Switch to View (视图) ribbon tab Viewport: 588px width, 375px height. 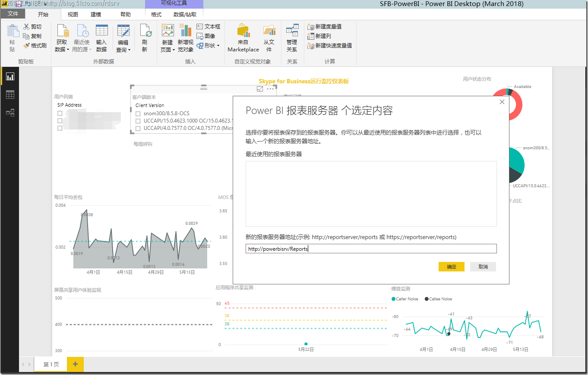[x=73, y=14]
